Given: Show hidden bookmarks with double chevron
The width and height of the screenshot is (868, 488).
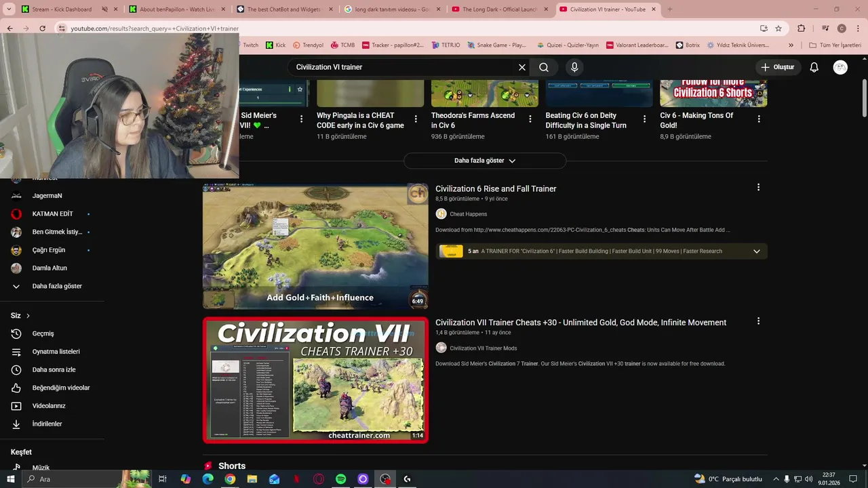Looking at the screenshot, I should [x=791, y=45].
